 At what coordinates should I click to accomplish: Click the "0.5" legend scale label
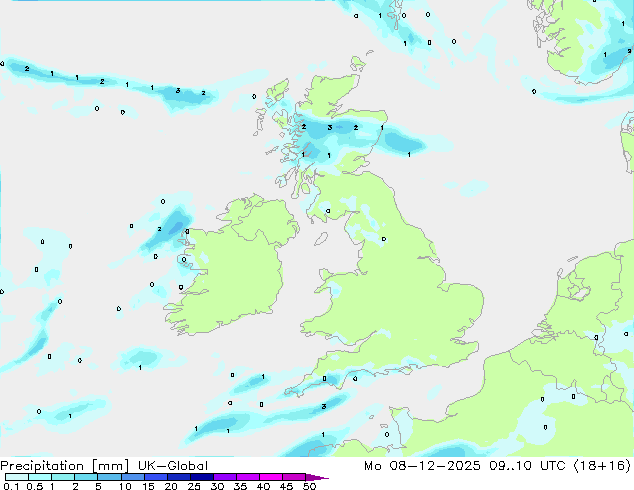pos(35,486)
